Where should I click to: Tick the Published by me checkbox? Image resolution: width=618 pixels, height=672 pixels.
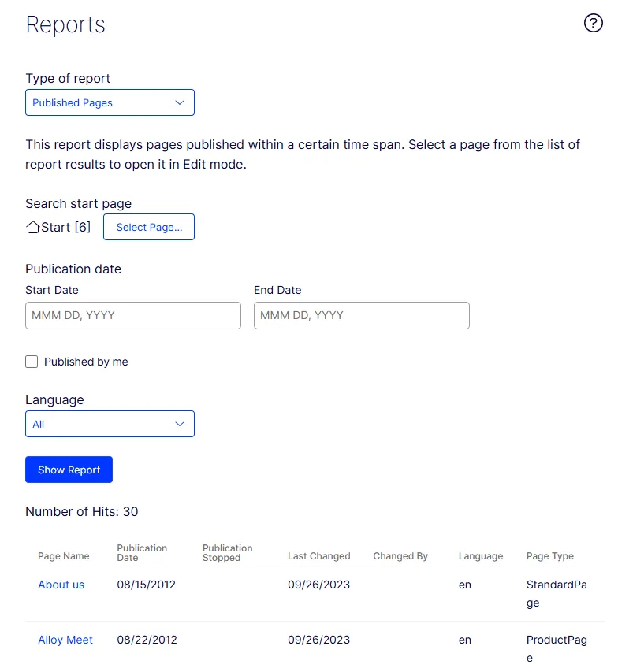[x=32, y=362]
